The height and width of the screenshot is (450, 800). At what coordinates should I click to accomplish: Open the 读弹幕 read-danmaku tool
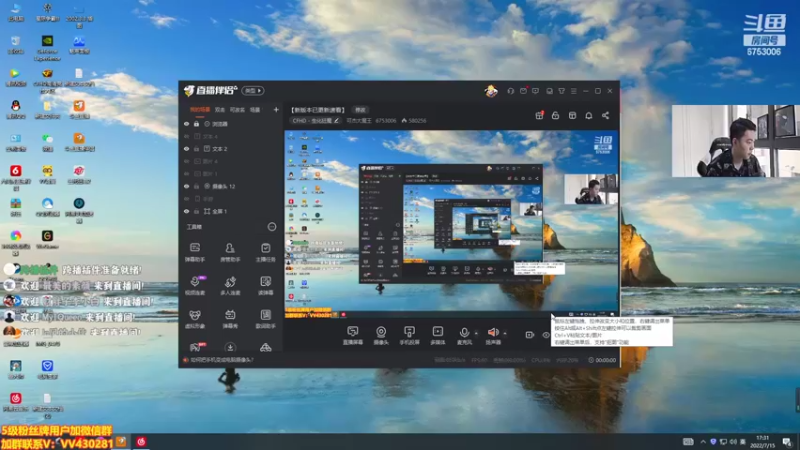pos(265,286)
